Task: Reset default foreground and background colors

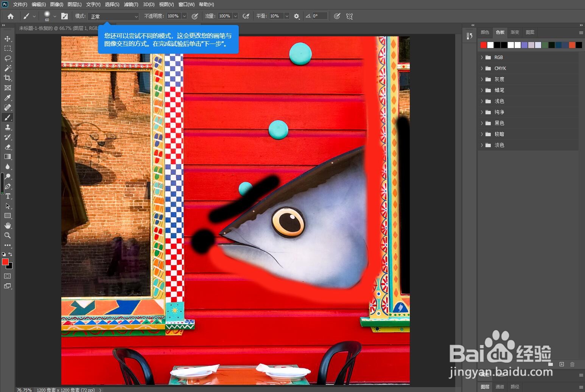Action: (x=4, y=254)
